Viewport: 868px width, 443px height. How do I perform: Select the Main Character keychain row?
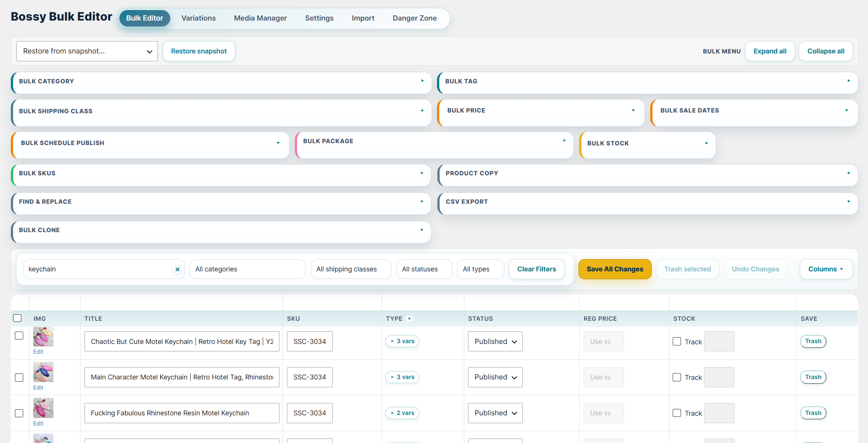(19, 378)
